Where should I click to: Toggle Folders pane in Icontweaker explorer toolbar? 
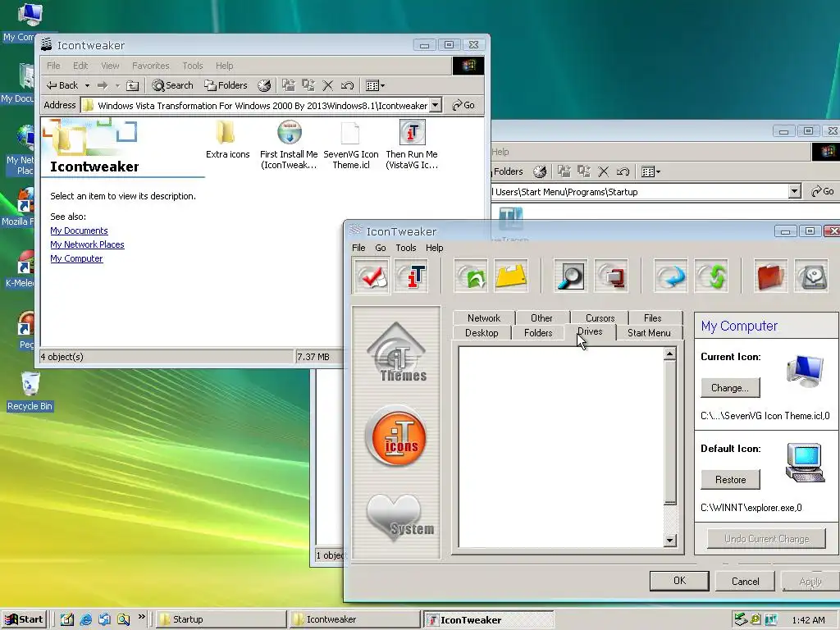(226, 85)
